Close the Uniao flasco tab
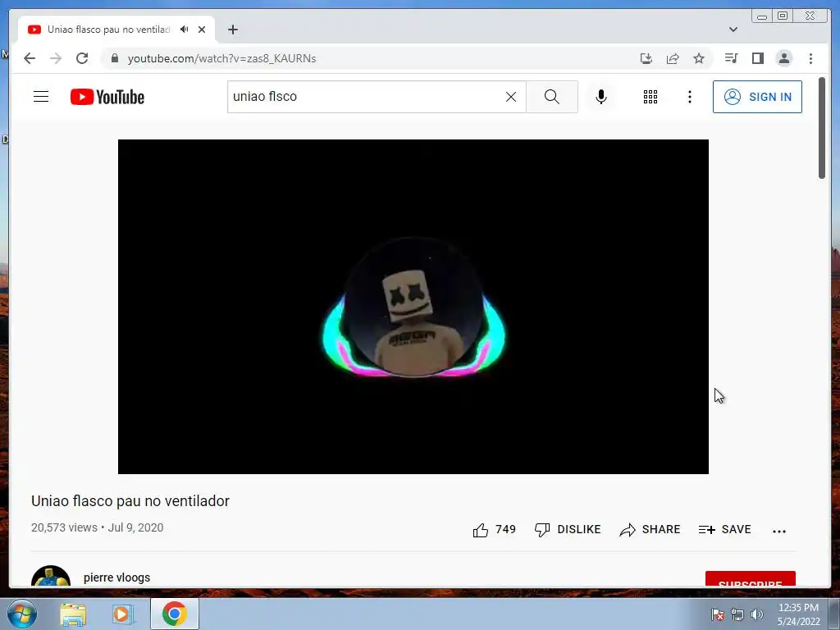The width and height of the screenshot is (840, 630). tap(202, 30)
